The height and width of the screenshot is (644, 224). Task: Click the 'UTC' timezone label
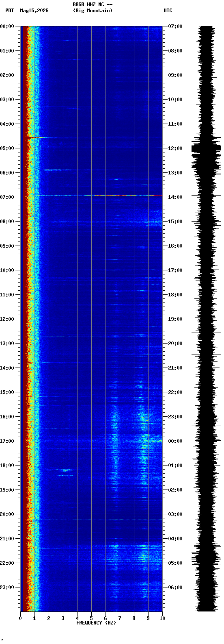168,11
